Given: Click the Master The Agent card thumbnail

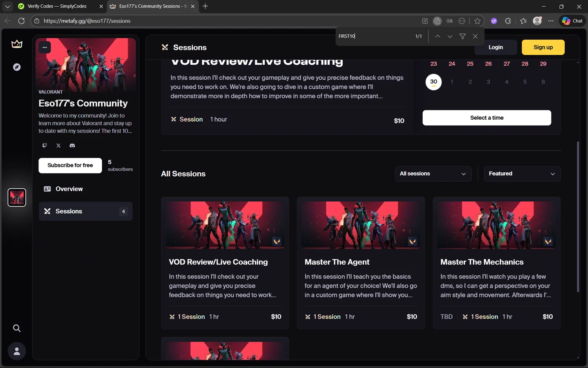Looking at the screenshot, I should tap(361, 225).
